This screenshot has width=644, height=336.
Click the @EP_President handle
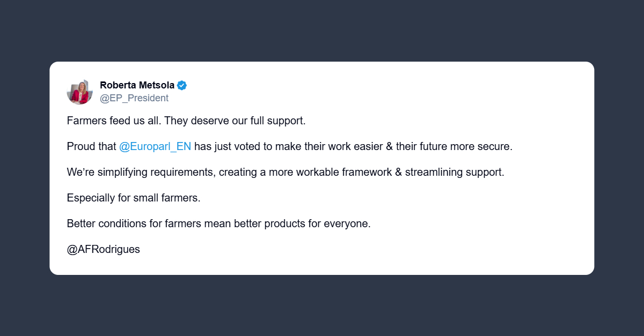point(134,98)
